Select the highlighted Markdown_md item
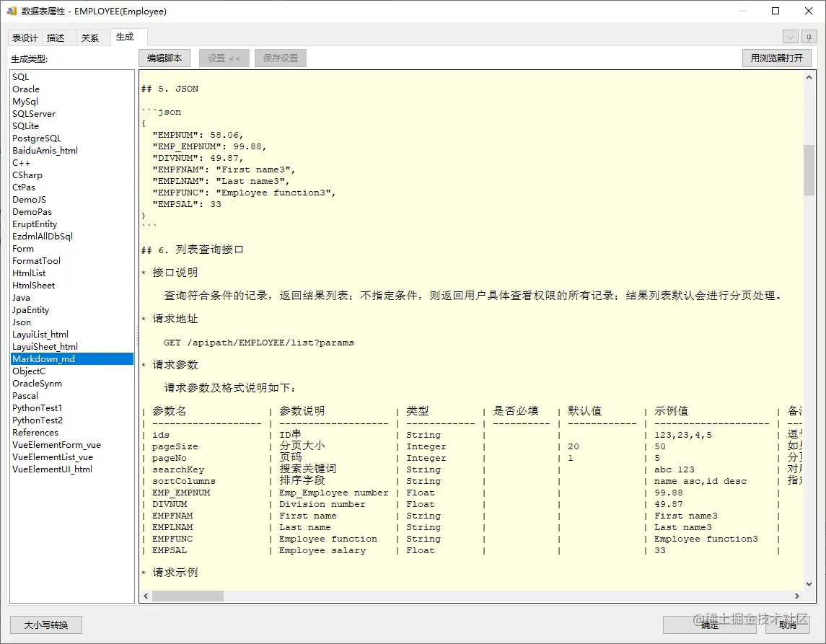This screenshot has height=644, width=826. pyautogui.click(x=72, y=358)
